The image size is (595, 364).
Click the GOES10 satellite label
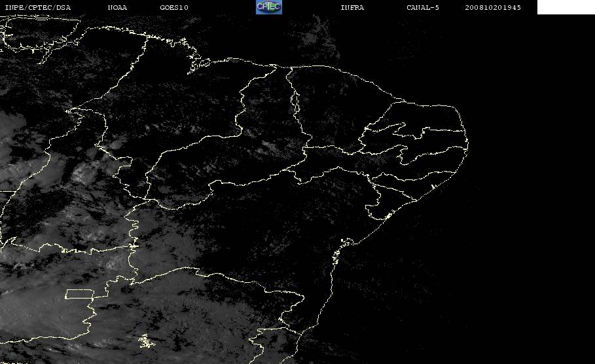[x=174, y=8]
